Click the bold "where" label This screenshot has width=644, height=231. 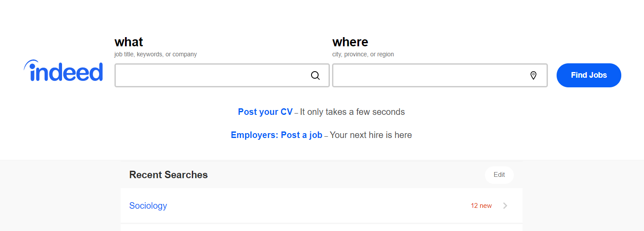(x=350, y=42)
